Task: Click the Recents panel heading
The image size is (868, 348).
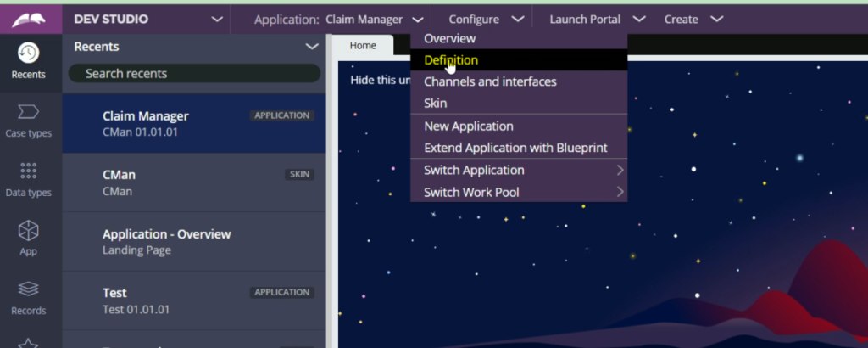Action: 97,47
